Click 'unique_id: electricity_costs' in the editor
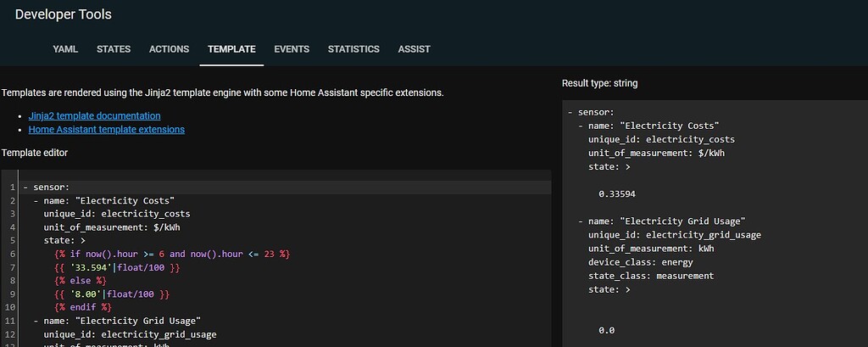 tap(117, 214)
